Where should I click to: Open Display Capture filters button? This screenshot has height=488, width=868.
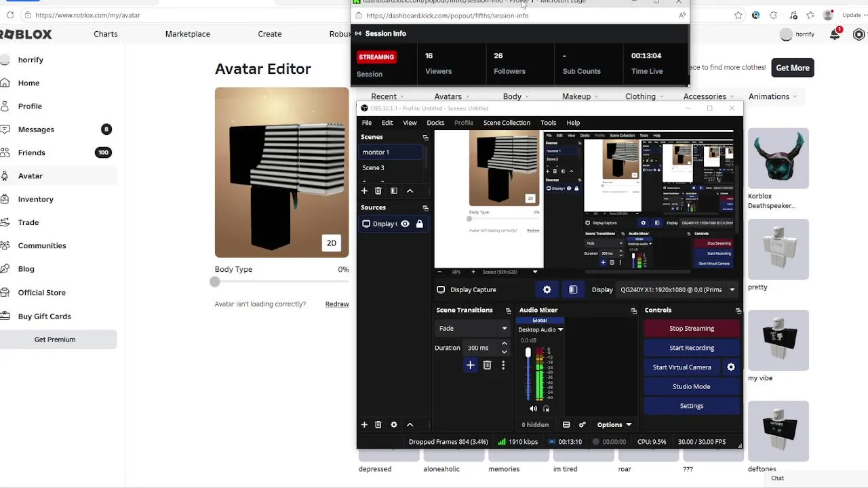pos(573,290)
